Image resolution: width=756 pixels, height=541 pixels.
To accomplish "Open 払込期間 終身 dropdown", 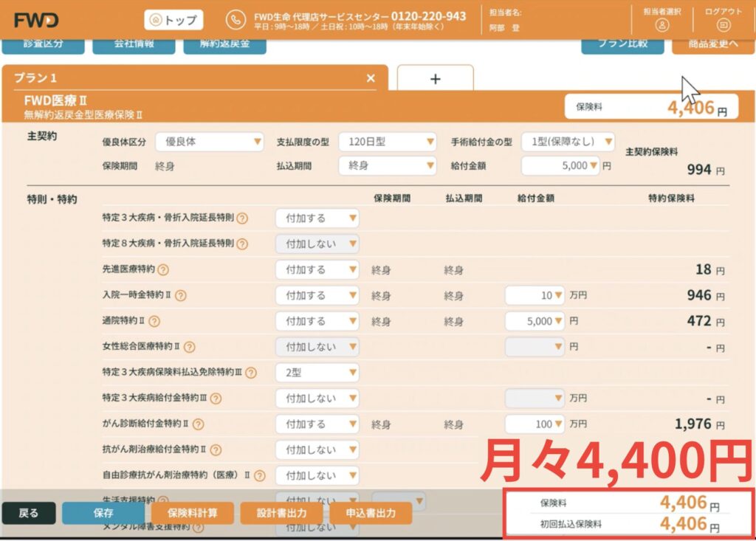I will [387, 166].
